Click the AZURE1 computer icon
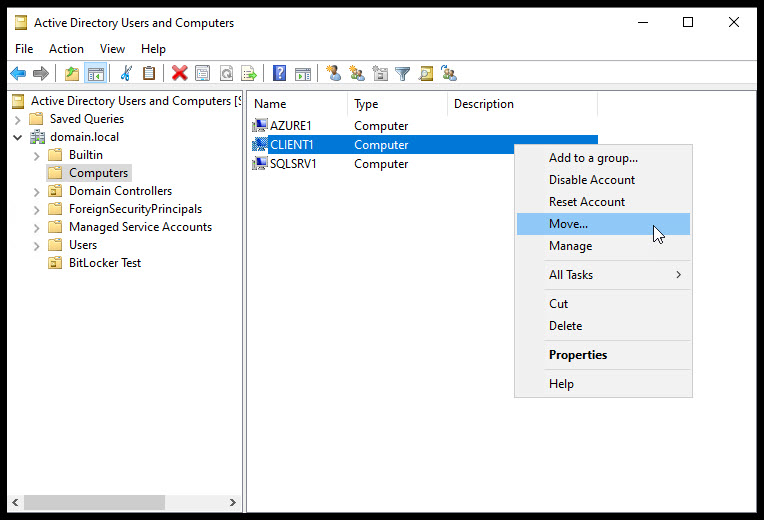 [260, 125]
